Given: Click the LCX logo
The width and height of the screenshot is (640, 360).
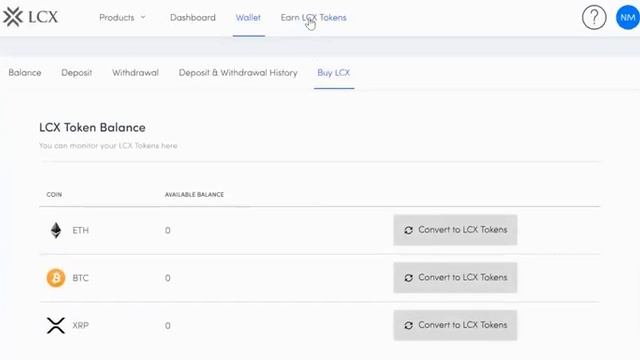Looking at the screenshot, I should 31,17.
